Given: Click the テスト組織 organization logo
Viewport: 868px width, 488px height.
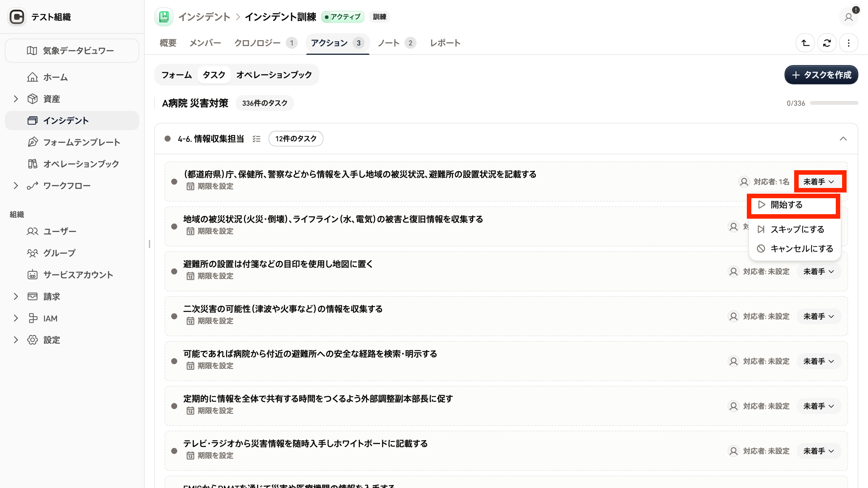Looking at the screenshot, I should [x=17, y=17].
